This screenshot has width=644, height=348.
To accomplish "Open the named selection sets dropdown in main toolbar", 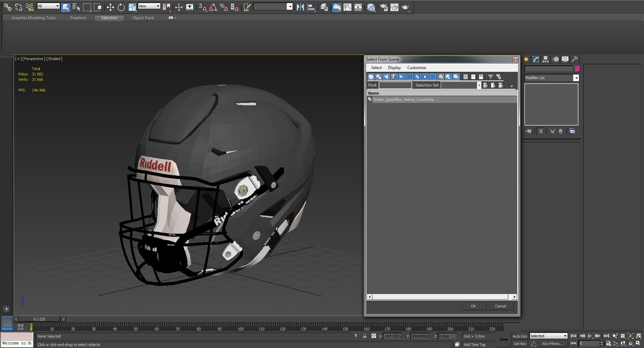I will pos(290,6).
